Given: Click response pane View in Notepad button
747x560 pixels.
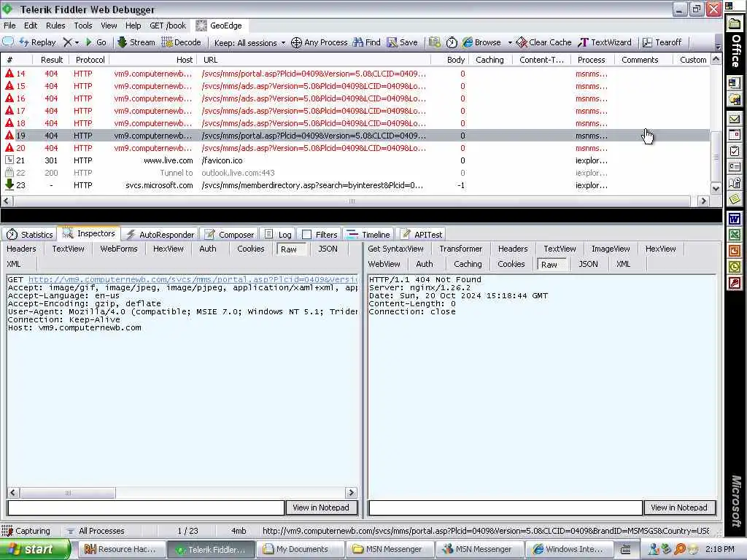Looking at the screenshot, I should tap(679, 507).
